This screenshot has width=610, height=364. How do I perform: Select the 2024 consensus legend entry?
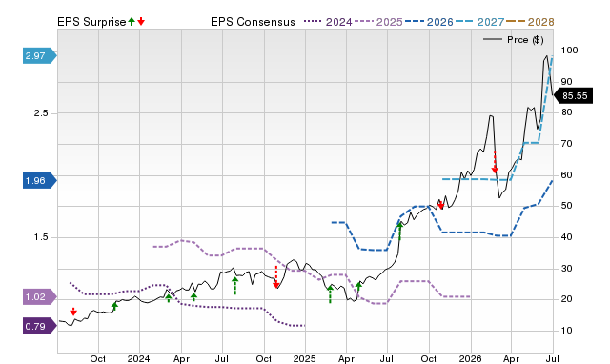(x=328, y=22)
